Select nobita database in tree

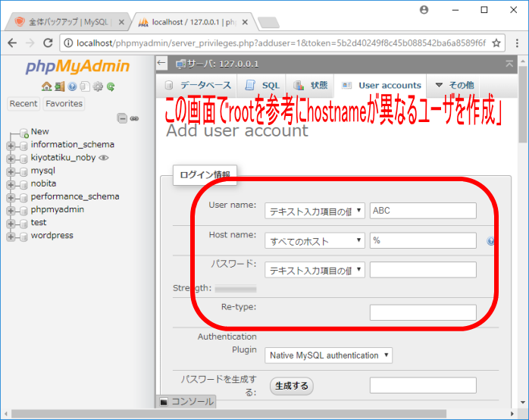pyautogui.click(x=43, y=183)
